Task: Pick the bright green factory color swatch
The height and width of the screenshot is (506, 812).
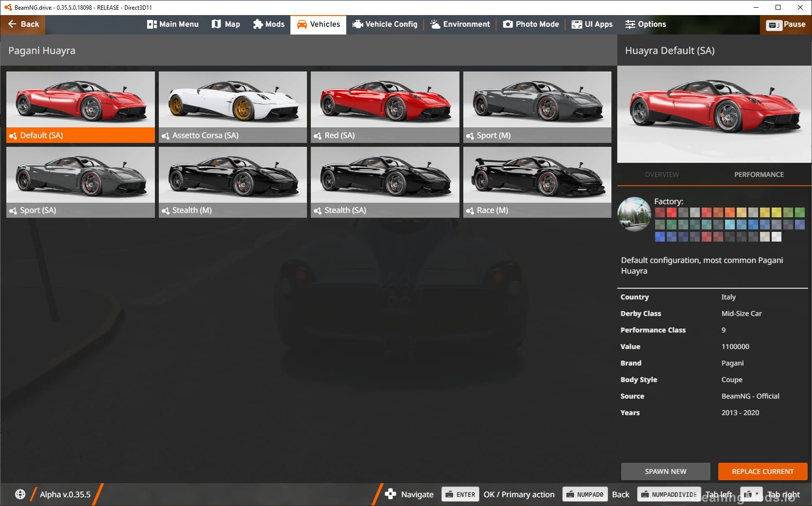Action: point(800,212)
